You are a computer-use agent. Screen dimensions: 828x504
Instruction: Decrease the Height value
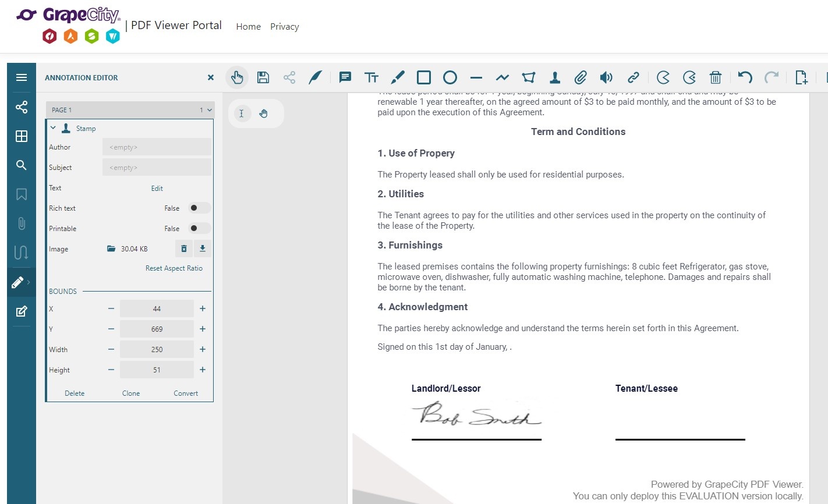pyautogui.click(x=111, y=370)
